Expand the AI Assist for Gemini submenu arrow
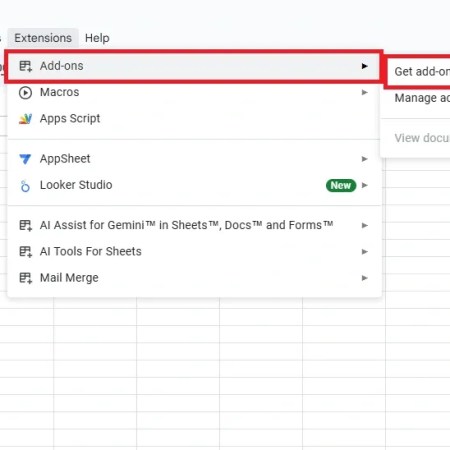The image size is (450, 450). coord(365,226)
